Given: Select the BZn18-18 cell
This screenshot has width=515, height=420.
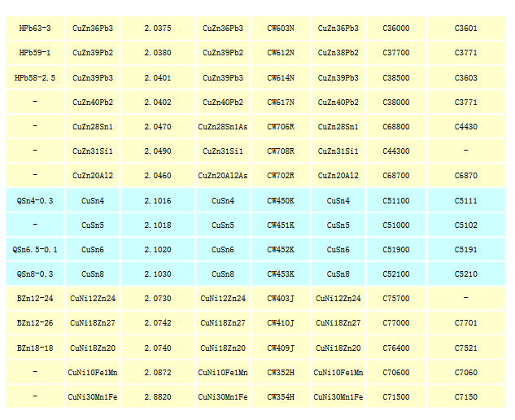Looking at the screenshot, I should [35, 348].
